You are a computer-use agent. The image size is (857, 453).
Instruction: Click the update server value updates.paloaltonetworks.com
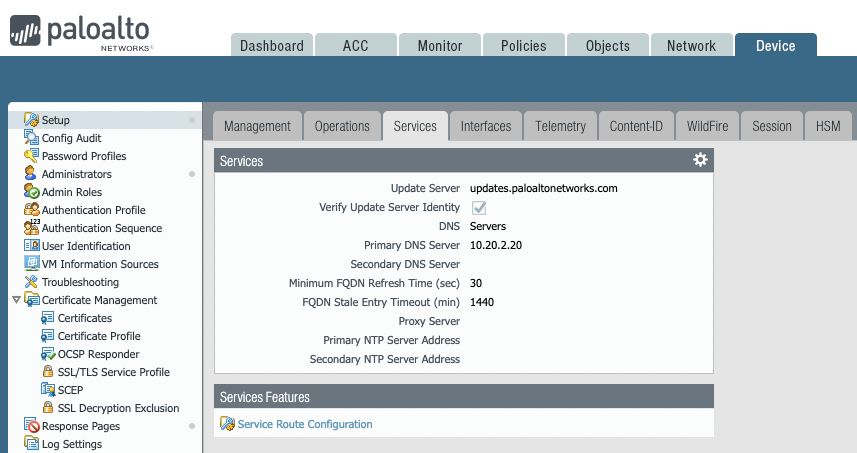(544, 188)
